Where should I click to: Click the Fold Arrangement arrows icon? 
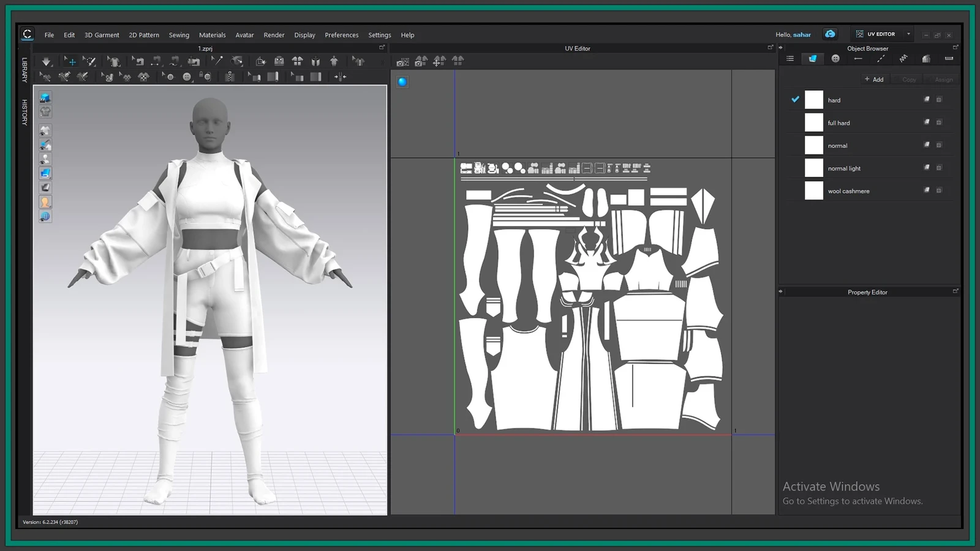tap(341, 77)
